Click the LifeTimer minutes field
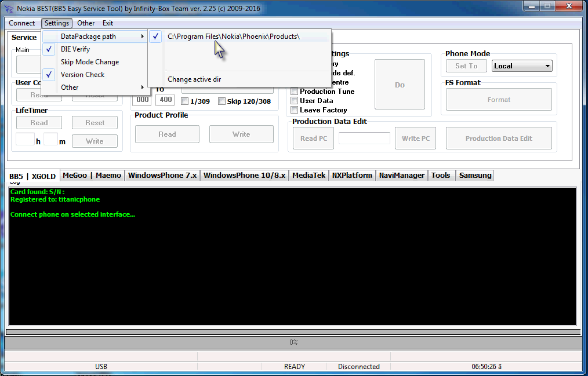The image size is (588, 376). pyautogui.click(x=50, y=139)
